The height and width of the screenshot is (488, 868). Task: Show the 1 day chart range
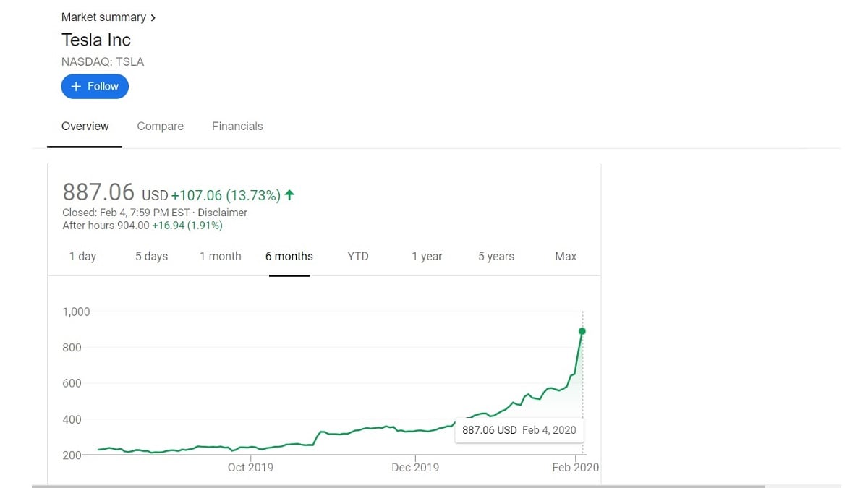(x=82, y=257)
